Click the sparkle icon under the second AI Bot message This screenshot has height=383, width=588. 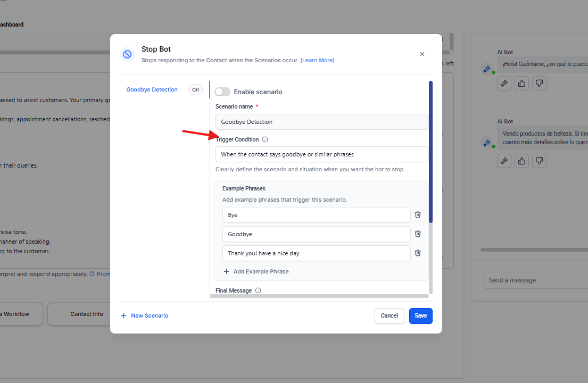504,161
